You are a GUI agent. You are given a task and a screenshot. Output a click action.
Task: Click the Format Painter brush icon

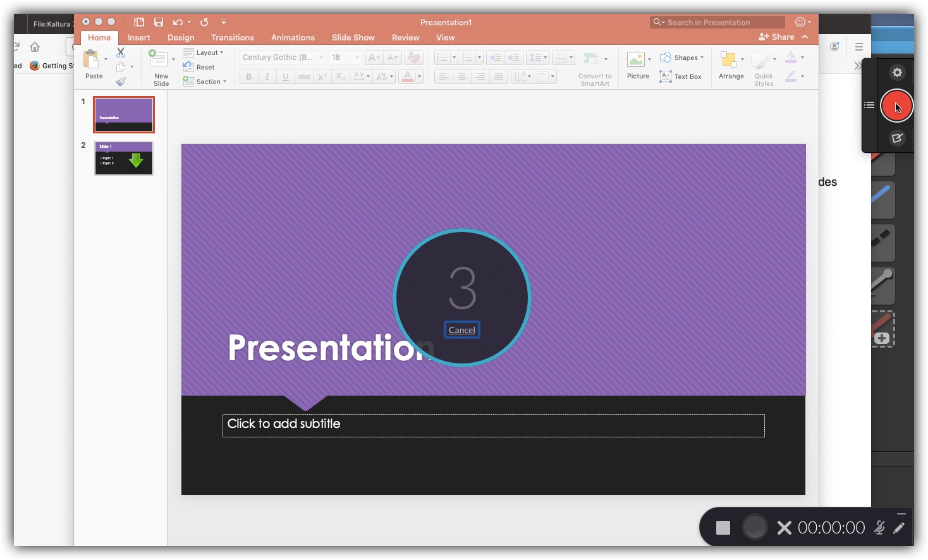pyautogui.click(x=121, y=82)
